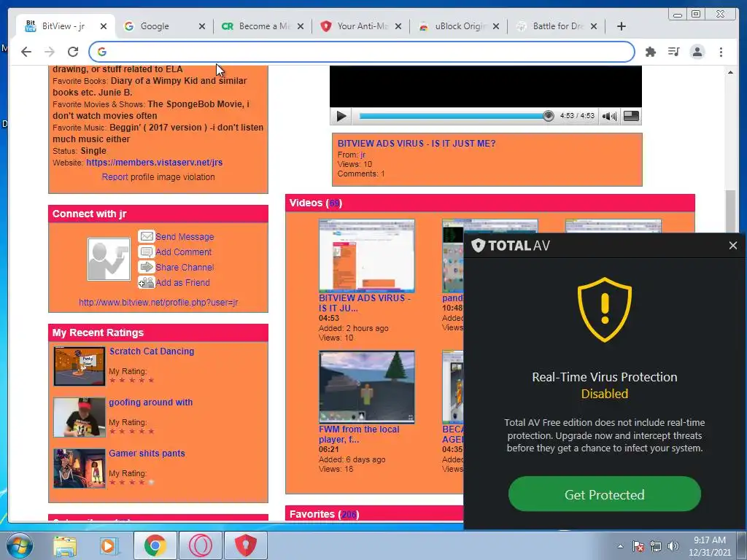Image resolution: width=747 pixels, height=560 pixels.
Task: Click the Share Channel link
Action: tap(185, 267)
